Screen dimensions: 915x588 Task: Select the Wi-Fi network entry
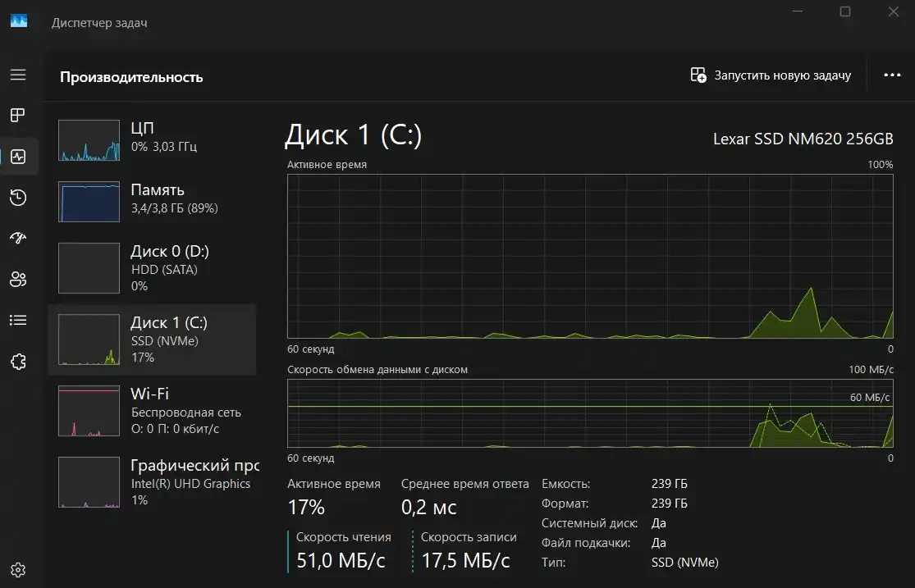pyautogui.click(x=152, y=411)
